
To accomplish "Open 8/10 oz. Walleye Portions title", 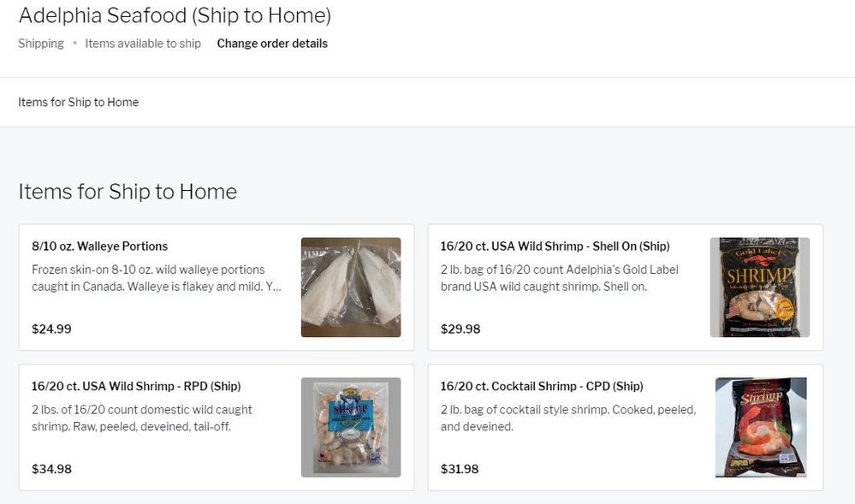I will [99, 246].
